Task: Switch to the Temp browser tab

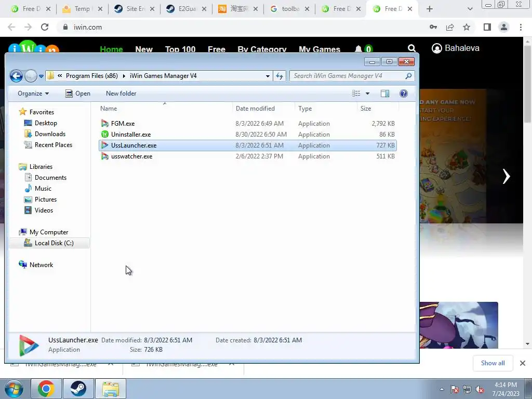Action: pos(82,9)
